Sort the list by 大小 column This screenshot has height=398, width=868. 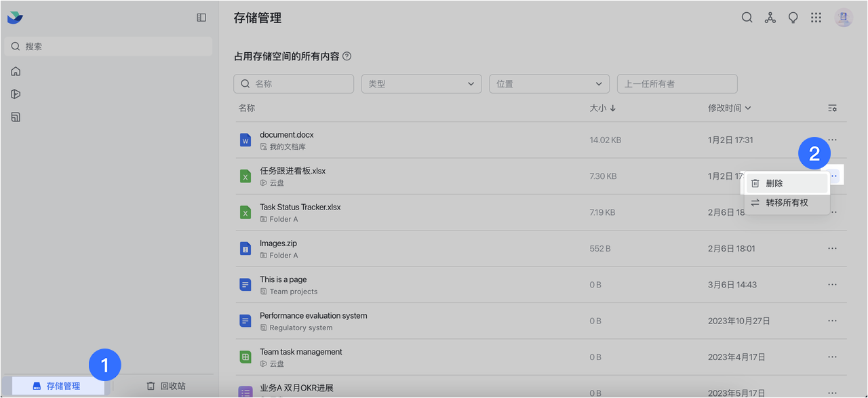point(602,108)
